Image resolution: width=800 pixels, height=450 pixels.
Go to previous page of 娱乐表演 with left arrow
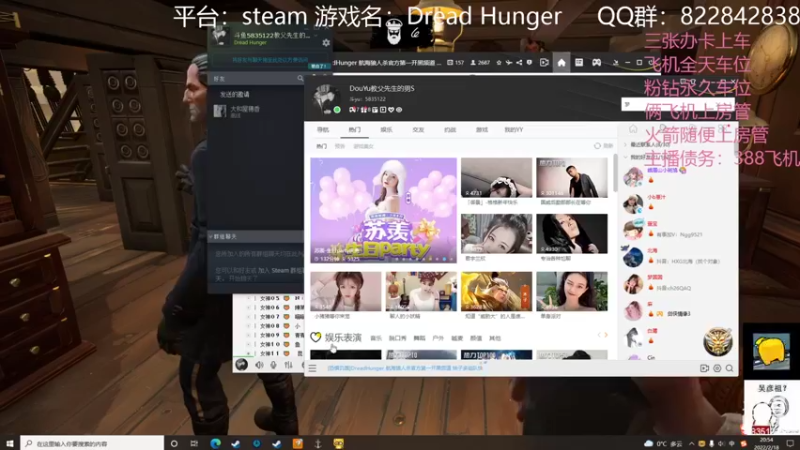tap(599, 335)
